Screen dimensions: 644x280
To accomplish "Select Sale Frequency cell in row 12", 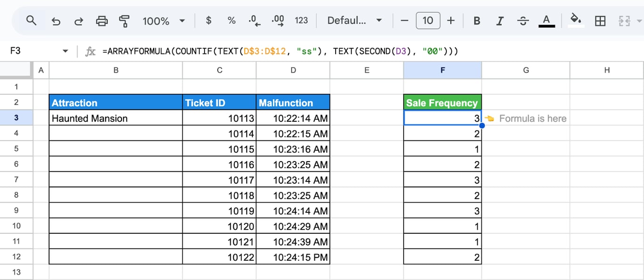I will (443, 257).
